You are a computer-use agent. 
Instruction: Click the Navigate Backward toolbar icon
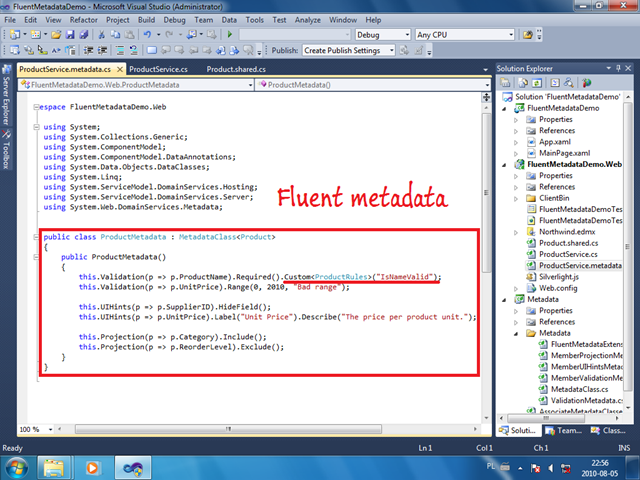tap(192, 35)
